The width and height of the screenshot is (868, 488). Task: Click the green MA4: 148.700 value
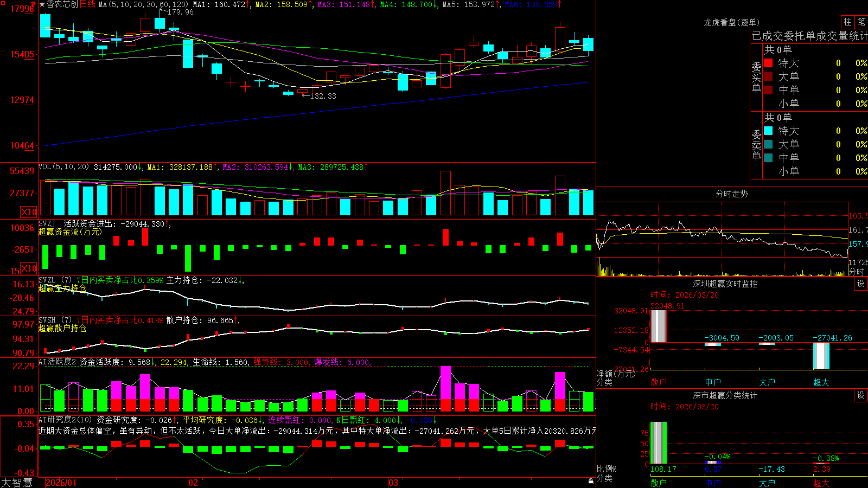tap(406, 4)
